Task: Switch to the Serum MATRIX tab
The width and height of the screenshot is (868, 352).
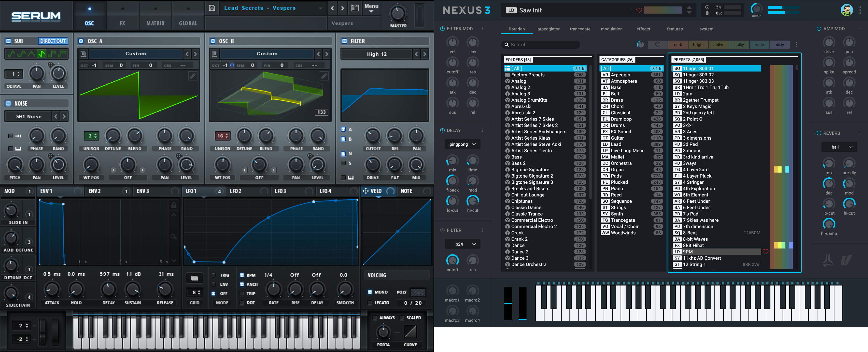Action: click(x=155, y=16)
